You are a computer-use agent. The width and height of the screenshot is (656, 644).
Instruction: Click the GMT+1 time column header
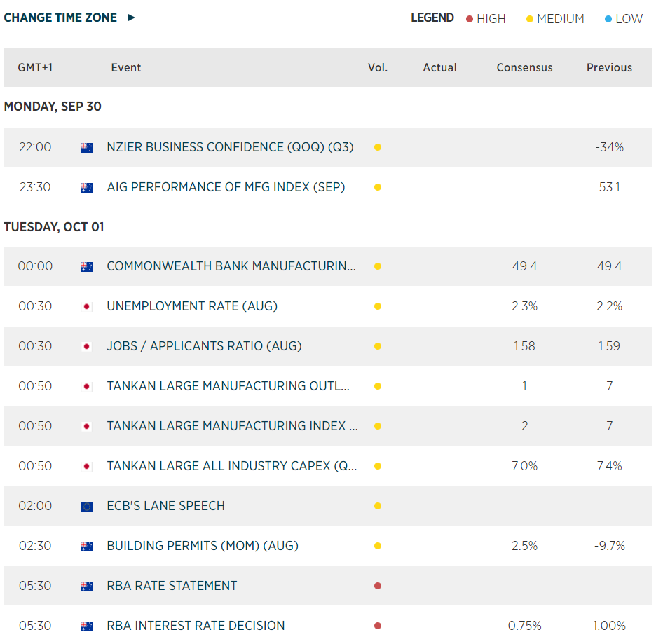coord(35,68)
